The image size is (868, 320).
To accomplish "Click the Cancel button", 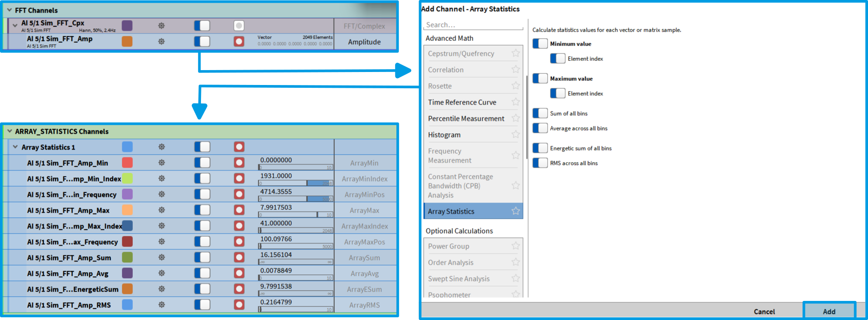I will tap(764, 311).
